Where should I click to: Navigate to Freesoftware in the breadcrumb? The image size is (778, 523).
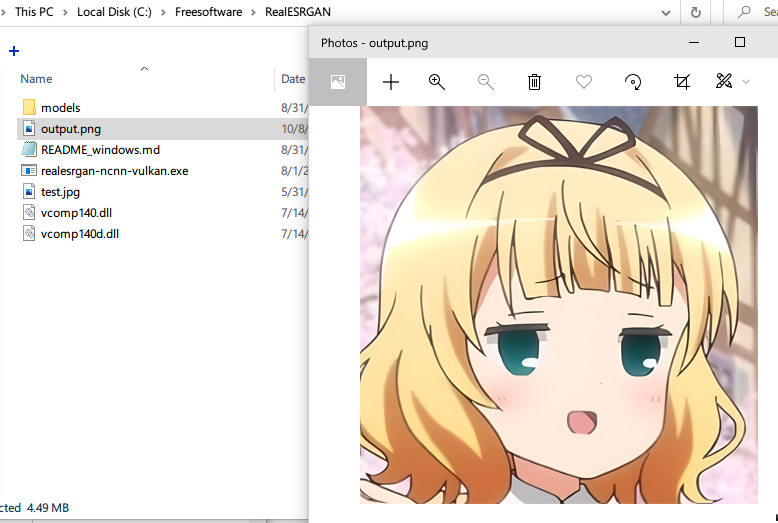coord(208,12)
